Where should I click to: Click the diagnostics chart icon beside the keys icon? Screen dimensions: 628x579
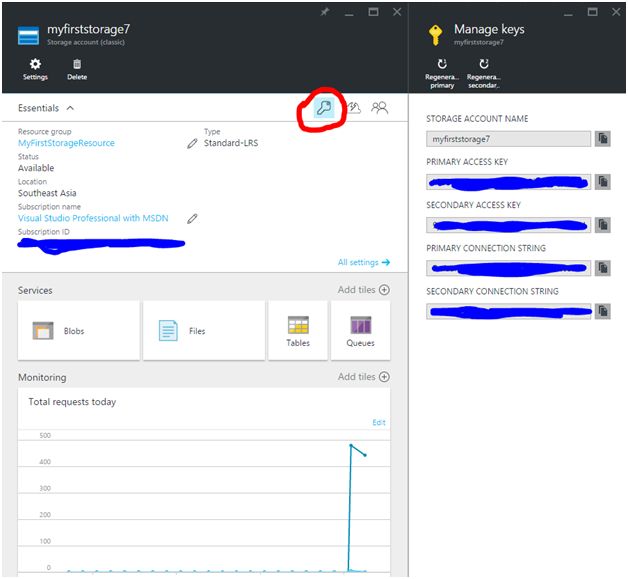point(354,107)
